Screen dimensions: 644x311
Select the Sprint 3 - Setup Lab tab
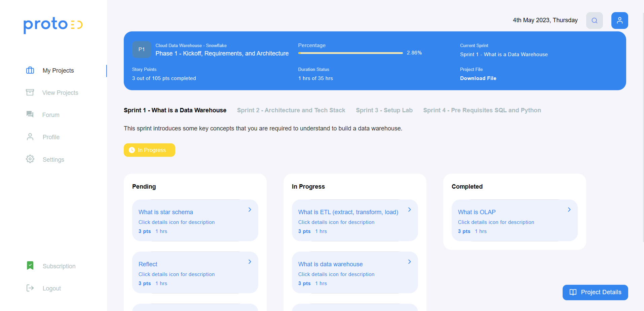[x=384, y=110]
